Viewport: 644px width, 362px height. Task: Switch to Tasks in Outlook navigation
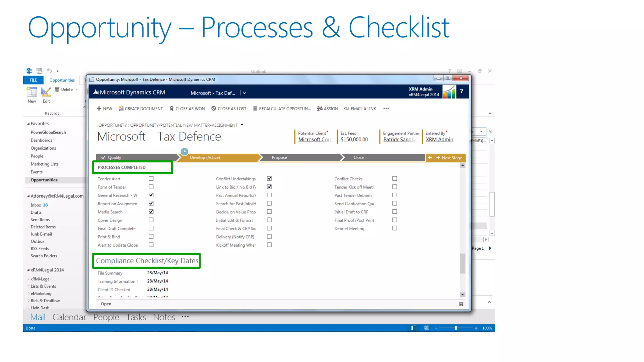pos(136,317)
